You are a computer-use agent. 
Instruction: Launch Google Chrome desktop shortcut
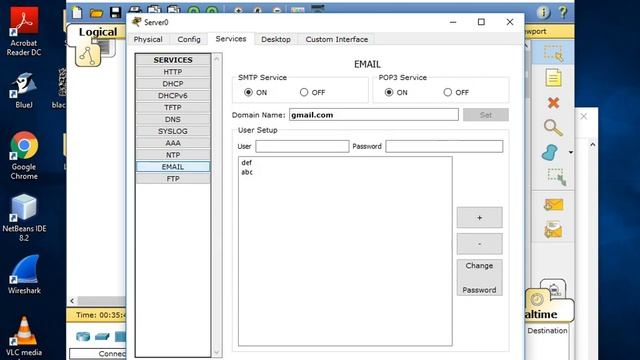click(24, 156)
